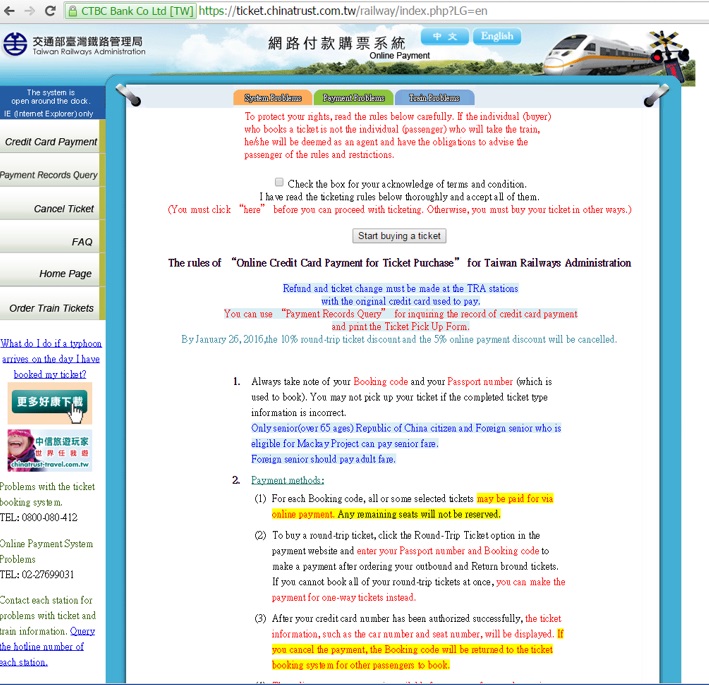Screen dimensions: 709x685
Task: Go forward using the browser forward arrow
Action: 30,10
